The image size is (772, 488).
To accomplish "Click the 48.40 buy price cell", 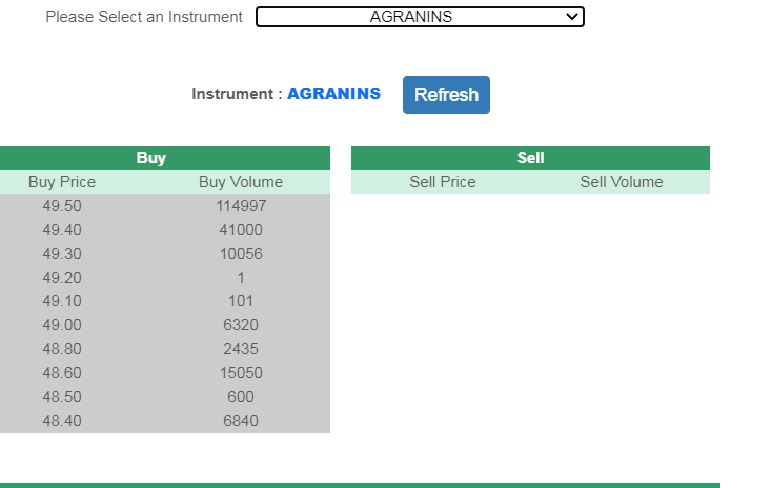I will coord(62,421).
